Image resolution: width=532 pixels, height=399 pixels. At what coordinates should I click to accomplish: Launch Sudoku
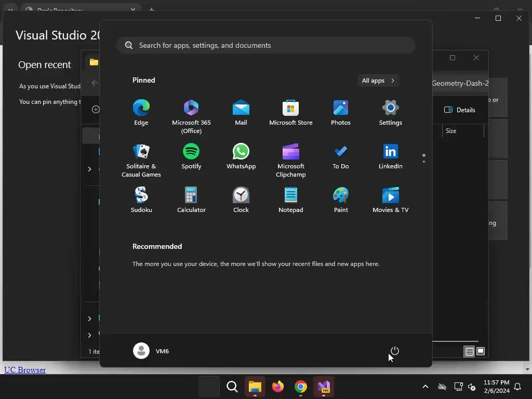[141, 200]
